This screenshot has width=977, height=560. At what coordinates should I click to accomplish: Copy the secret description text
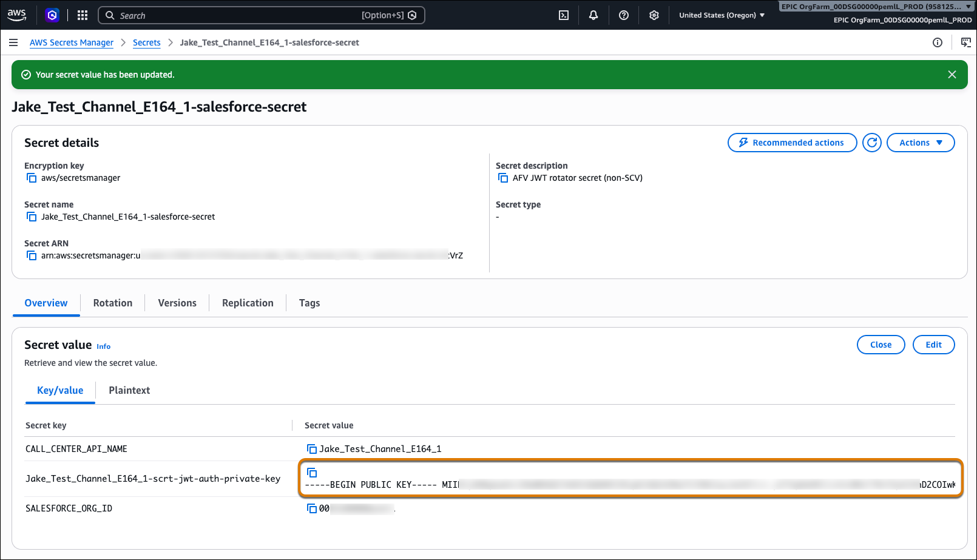(503, 178)
